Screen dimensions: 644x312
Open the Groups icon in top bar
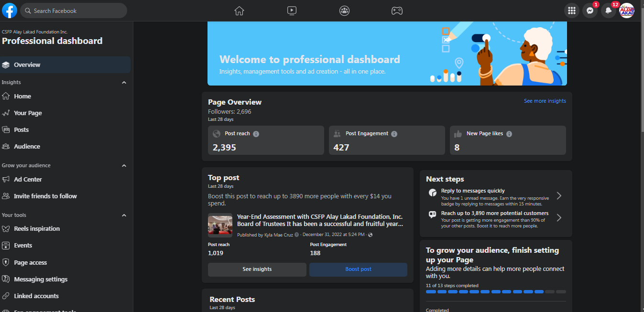[x=344, y=11]
